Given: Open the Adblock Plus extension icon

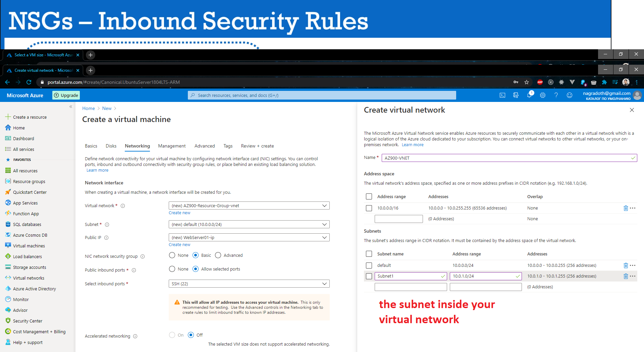Looking at the screenshot, I should 540,82.
